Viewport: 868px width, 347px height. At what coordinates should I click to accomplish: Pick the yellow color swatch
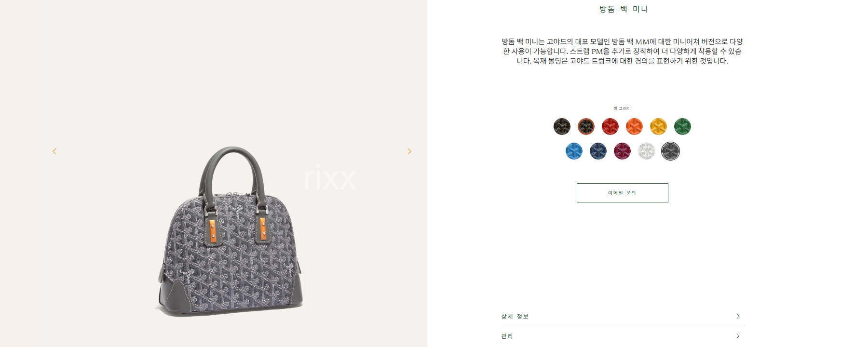coord(658,127)
